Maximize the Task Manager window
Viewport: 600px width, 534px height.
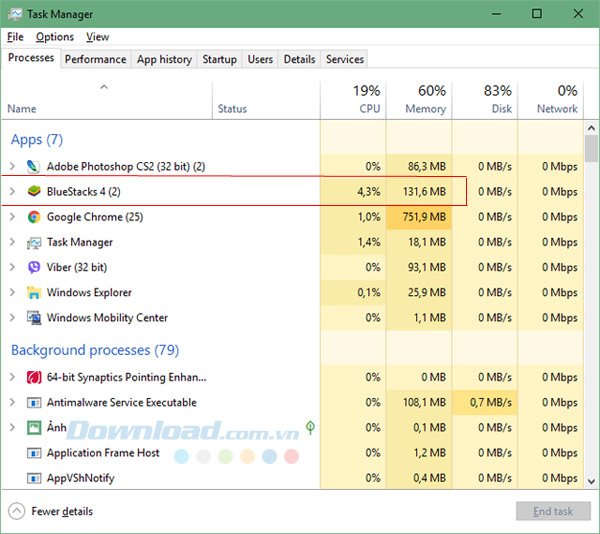[537, 14]
